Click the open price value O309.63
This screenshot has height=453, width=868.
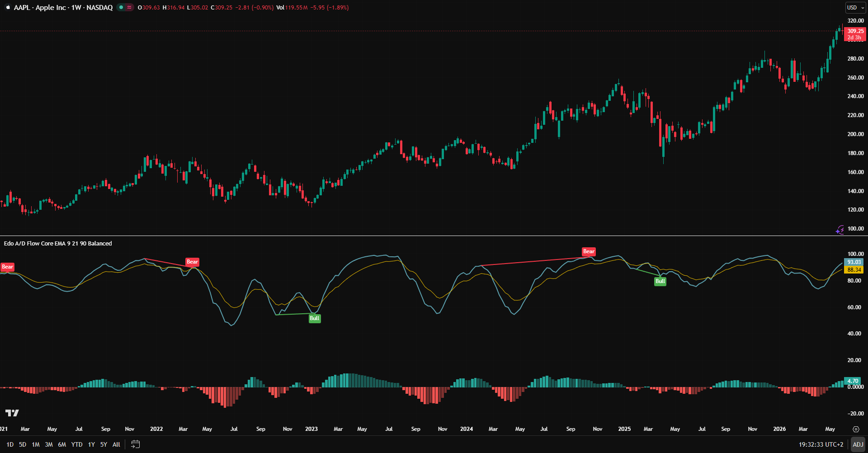coord(149,8)
